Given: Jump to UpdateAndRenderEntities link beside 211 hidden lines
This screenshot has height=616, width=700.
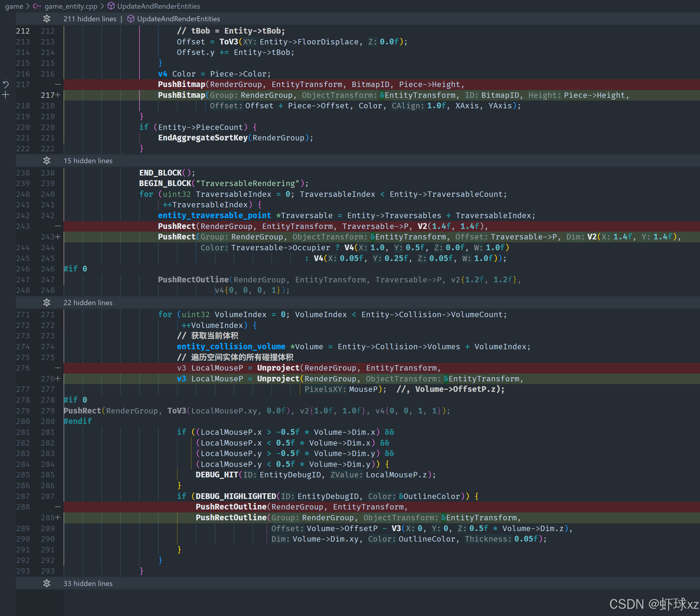Looking at the screenshot, I should (178, 19).
